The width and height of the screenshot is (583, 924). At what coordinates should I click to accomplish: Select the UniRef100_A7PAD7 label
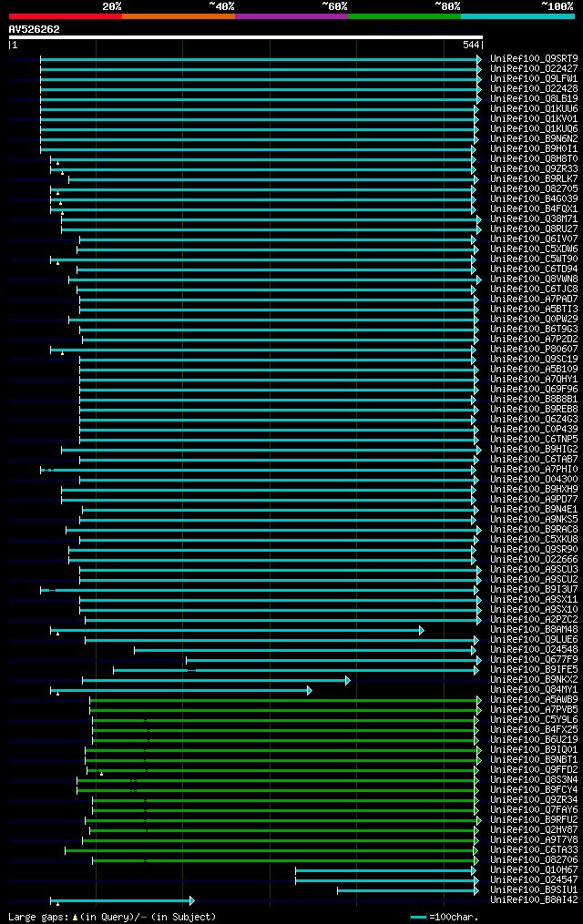534,300
